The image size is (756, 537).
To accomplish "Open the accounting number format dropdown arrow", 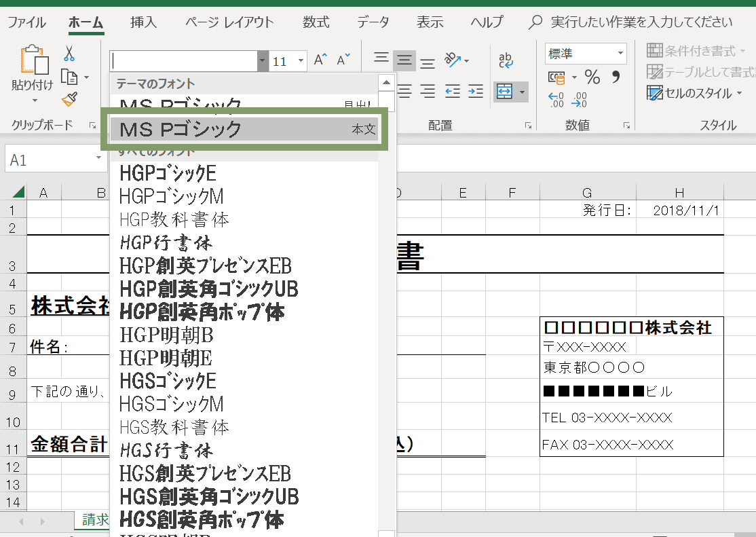I will pos(574,77).
